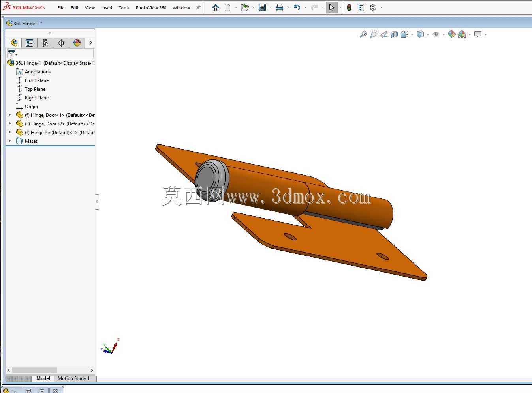Open the Options gear
The image size is (532, 393).
373,7
